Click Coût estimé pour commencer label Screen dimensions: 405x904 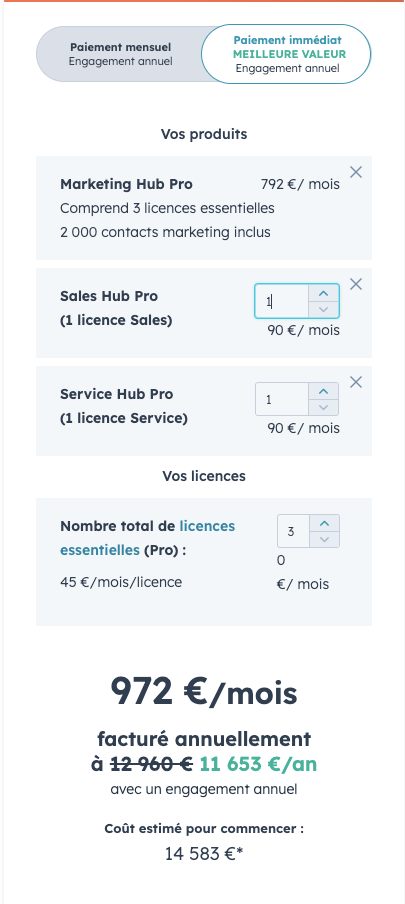coord(204,828)
